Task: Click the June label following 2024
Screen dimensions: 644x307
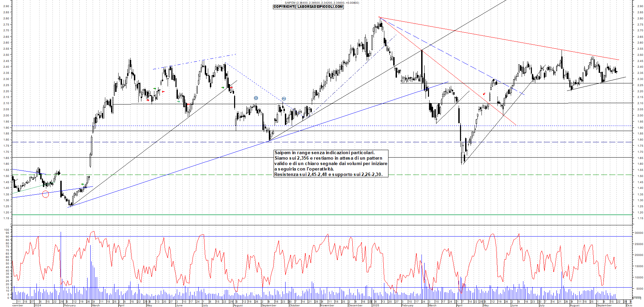Action: pos(179,305)
